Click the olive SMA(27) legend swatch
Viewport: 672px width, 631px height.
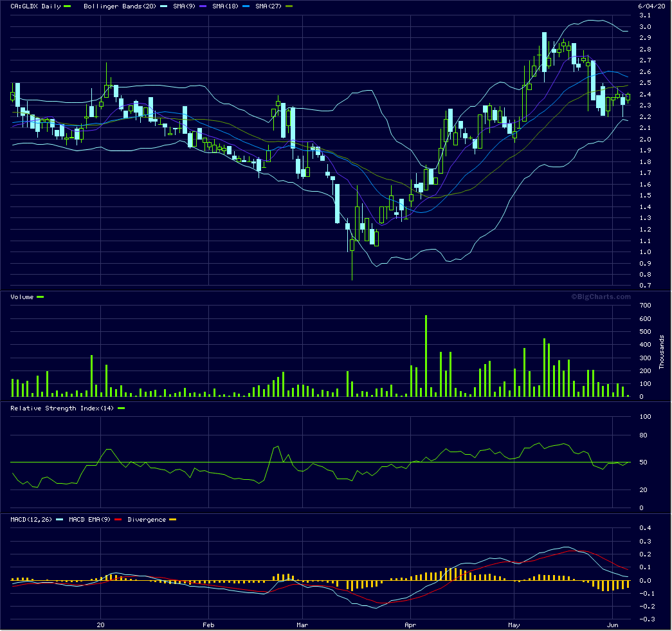coord(289,6)
